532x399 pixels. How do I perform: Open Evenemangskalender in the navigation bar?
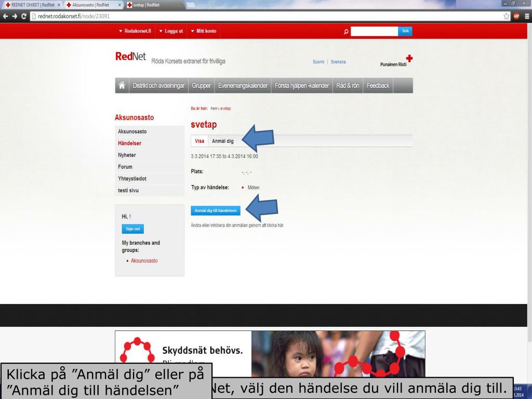pos(243,86)
